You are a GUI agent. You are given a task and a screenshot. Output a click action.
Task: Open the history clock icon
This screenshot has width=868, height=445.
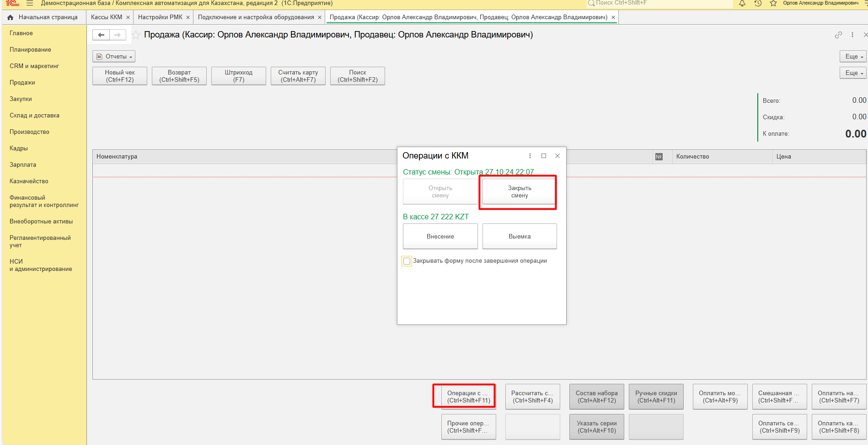pyautogui.click(x=758, y=3)
